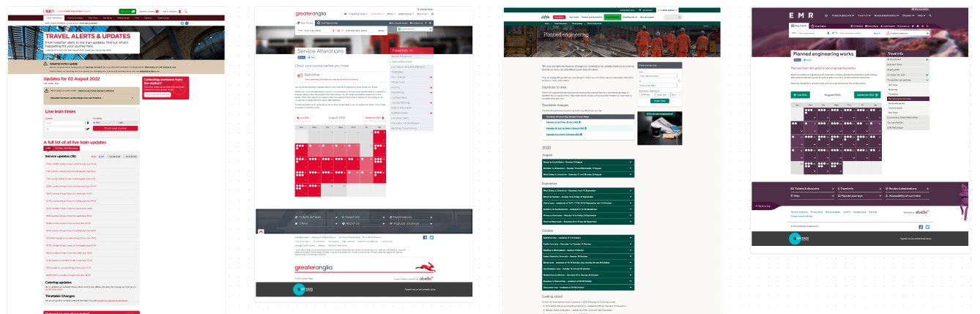Expand the Guildford area October row
The image size is (980, 314).
(x=588, y=238)
